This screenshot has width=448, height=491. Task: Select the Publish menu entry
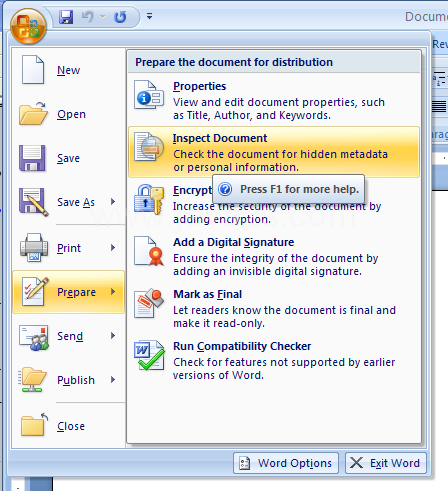pos(69,380)
